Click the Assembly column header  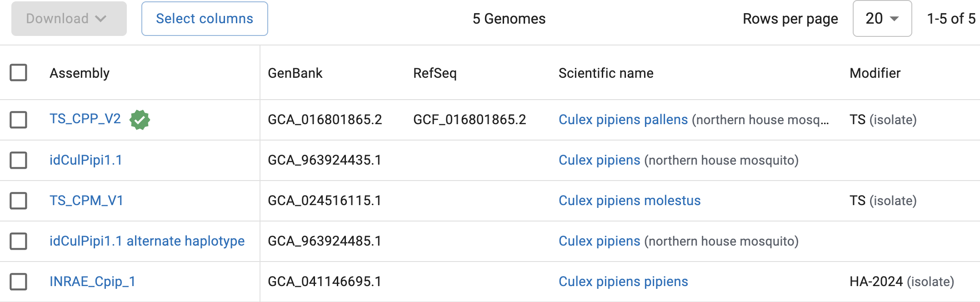(80, 73)
